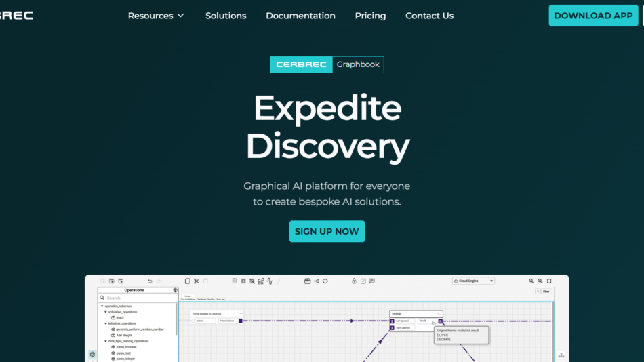
Task: Click the hierarchy icon on right edge
Action: click(561, 355)
